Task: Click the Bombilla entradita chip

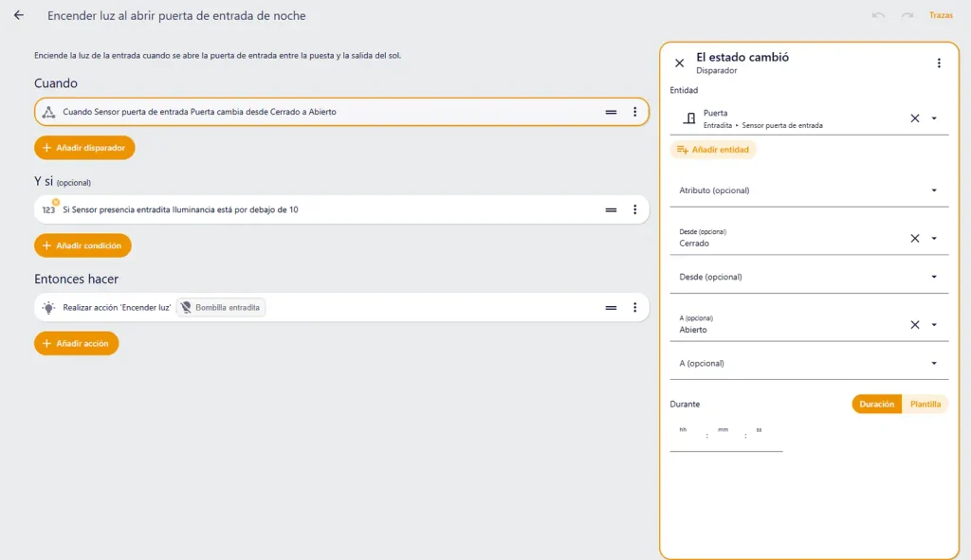Action: click(221, 308)
